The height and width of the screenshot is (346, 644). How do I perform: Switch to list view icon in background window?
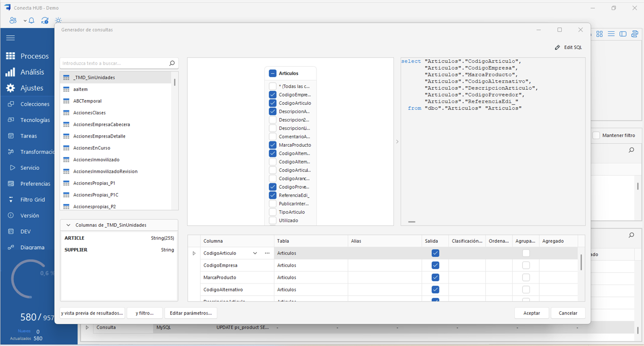point(611,34)
